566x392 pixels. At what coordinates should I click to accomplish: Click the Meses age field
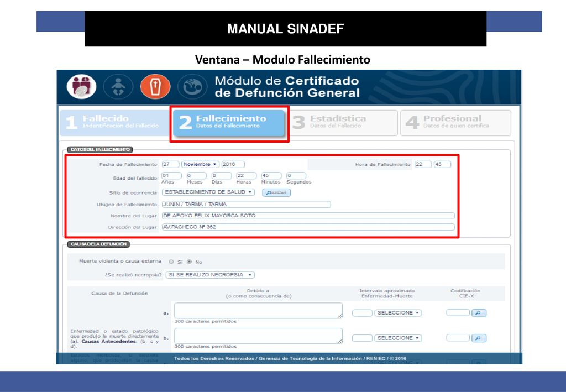pyautogui.click(x=196, y=175)
